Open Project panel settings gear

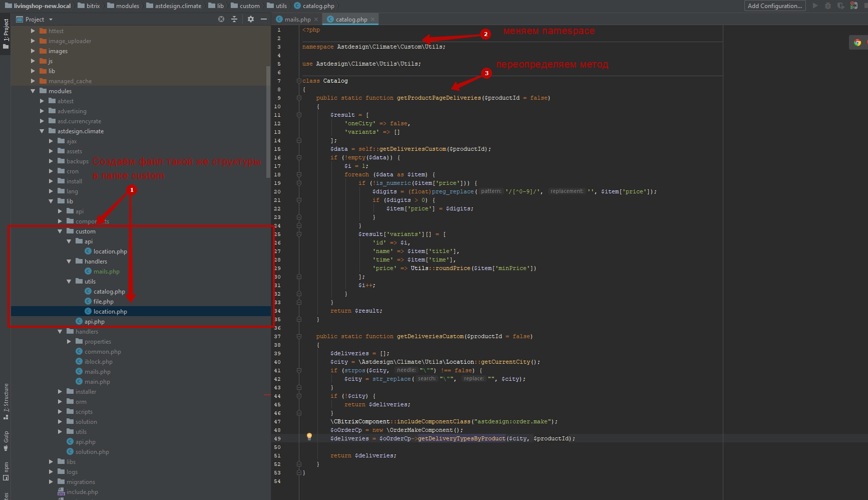251,19
